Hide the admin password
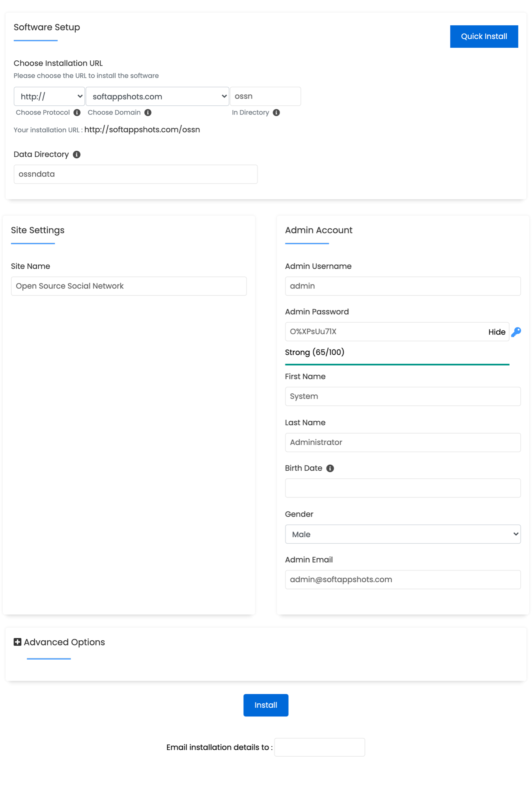The height and width of the screenshot is (789, 532). coord(497,332)
